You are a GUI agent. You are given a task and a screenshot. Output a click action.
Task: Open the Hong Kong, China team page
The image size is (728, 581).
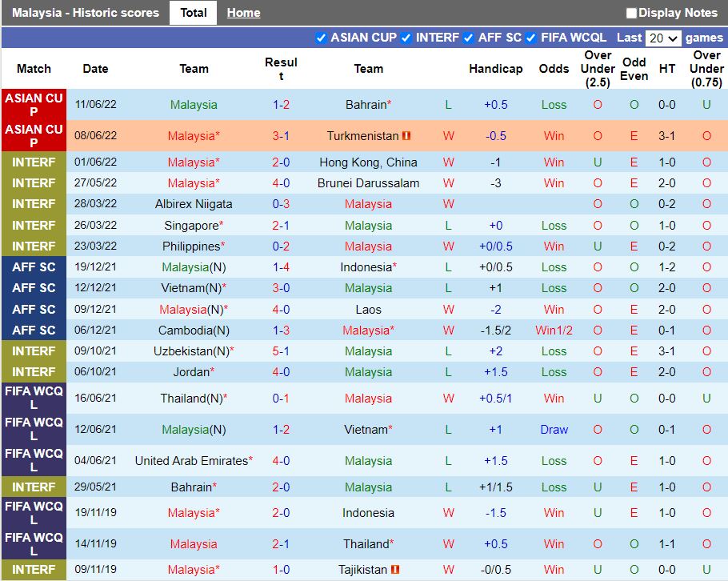point(368,162)
